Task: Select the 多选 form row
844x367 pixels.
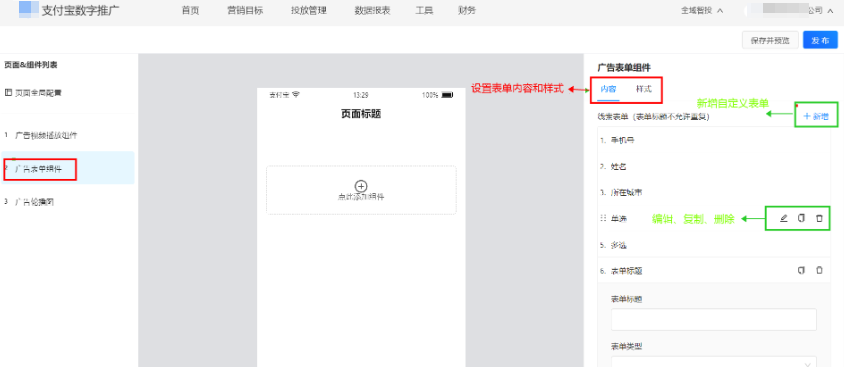Action: pyautogui.click(x=714, y=245)
